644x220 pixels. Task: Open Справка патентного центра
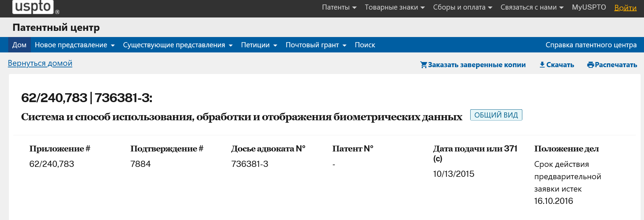591,45
